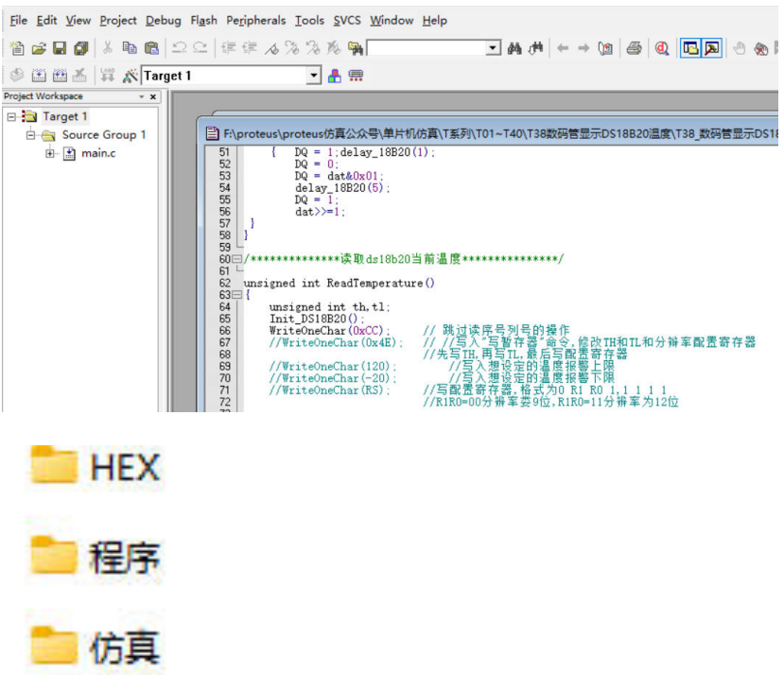Open the Target 1 selection dropdown
Screen dimensions: 784x675
tap(313, 76)
